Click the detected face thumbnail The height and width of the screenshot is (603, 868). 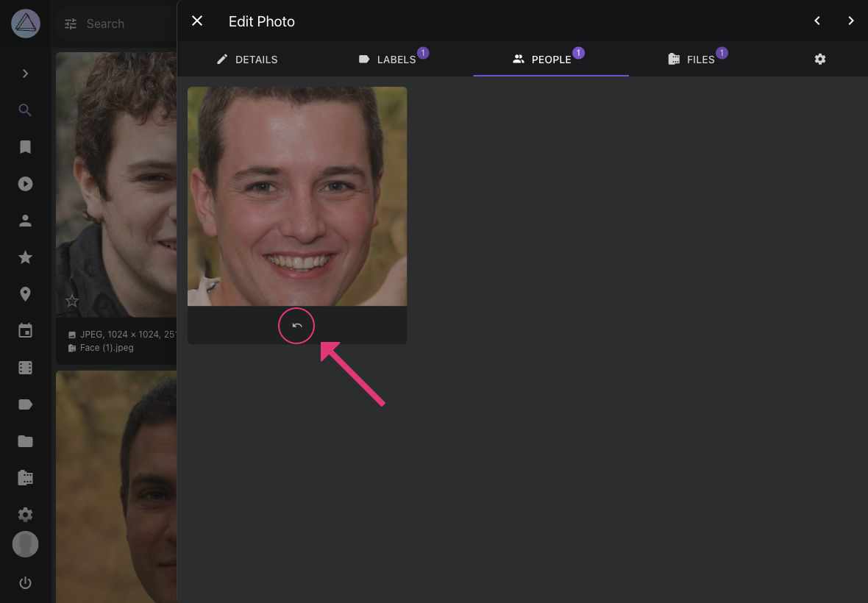coord(297,196)
